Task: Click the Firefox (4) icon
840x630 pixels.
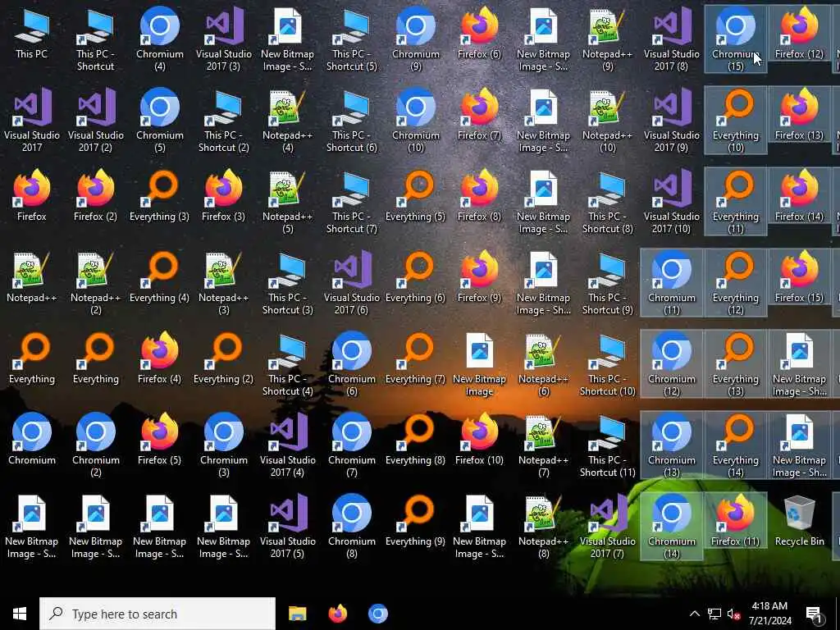Action: pyautogui.click(x=160, y=358)
